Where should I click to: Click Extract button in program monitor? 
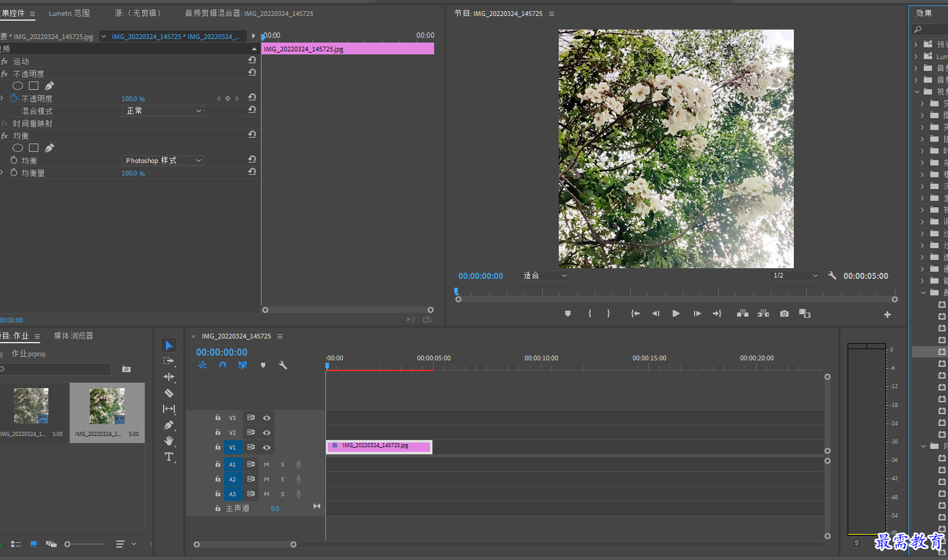pyautogui.click(x=763, y=314)
